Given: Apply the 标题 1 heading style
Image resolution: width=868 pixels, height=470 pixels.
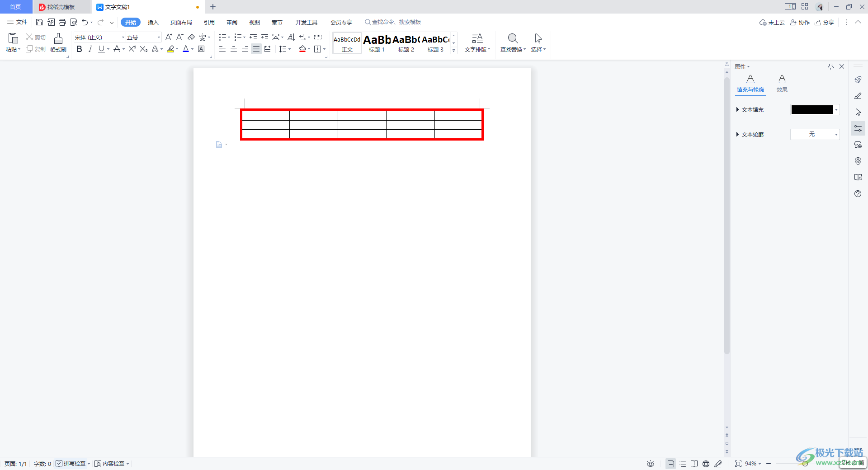Looking at the screenshot, I should click(x=377, y=43).
